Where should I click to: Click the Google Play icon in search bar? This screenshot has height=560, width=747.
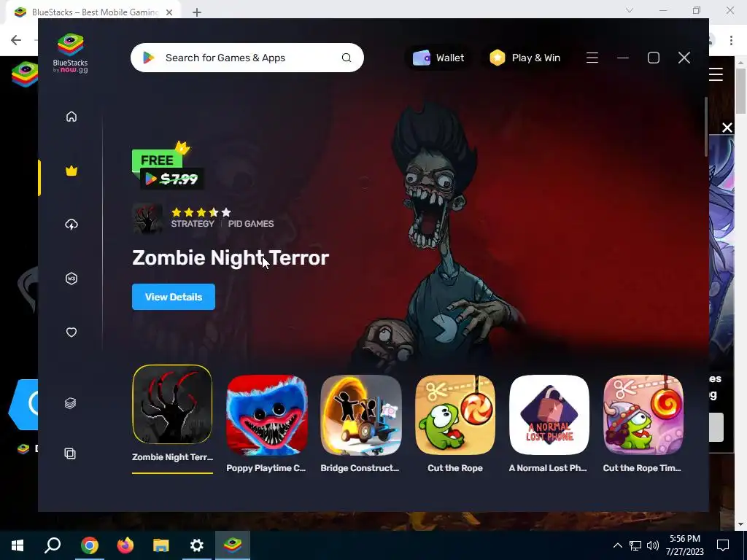click(x=149, y=58)
